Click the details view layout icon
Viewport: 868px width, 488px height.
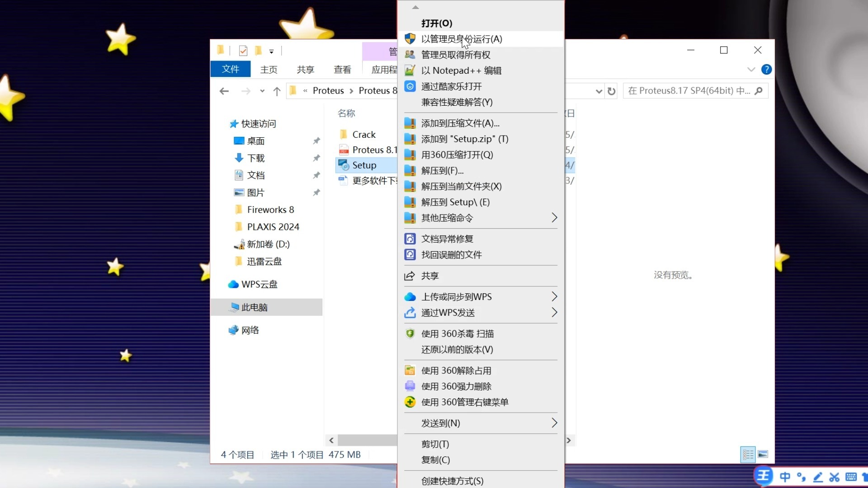[x=748, y=454]
